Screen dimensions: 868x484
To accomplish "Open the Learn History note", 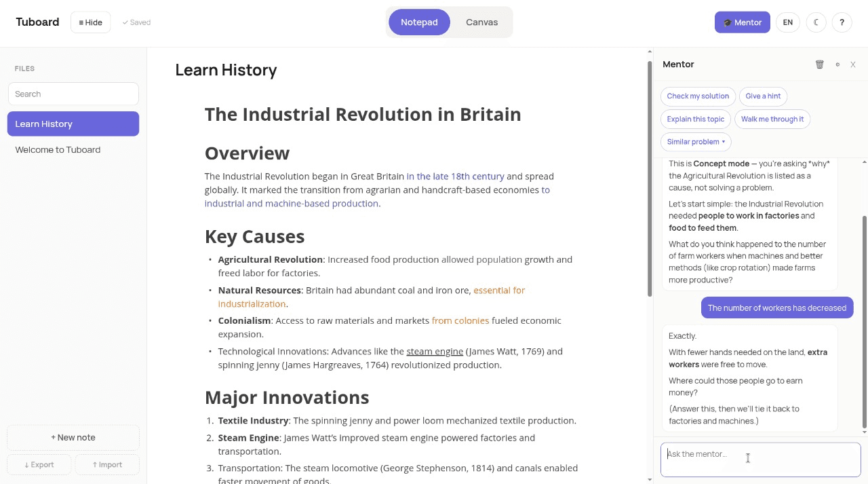I will pyautogui.click(x=73, y=124).
